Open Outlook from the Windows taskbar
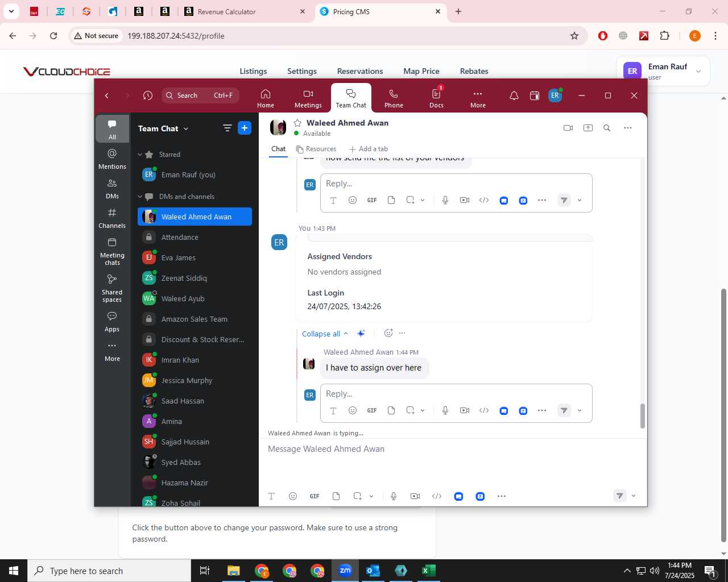 (x=373, y=571)
